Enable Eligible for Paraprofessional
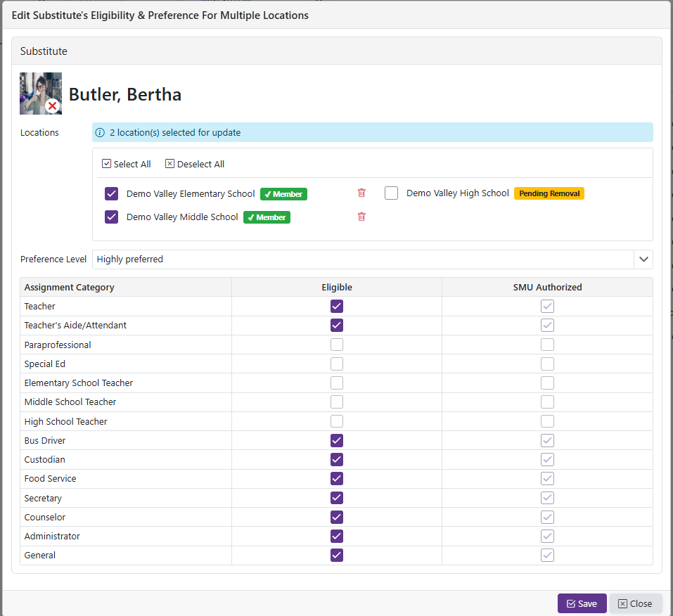 point(337,345)
